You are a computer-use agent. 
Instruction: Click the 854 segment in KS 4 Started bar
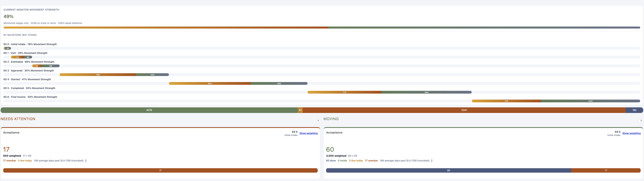click(210, 83)
